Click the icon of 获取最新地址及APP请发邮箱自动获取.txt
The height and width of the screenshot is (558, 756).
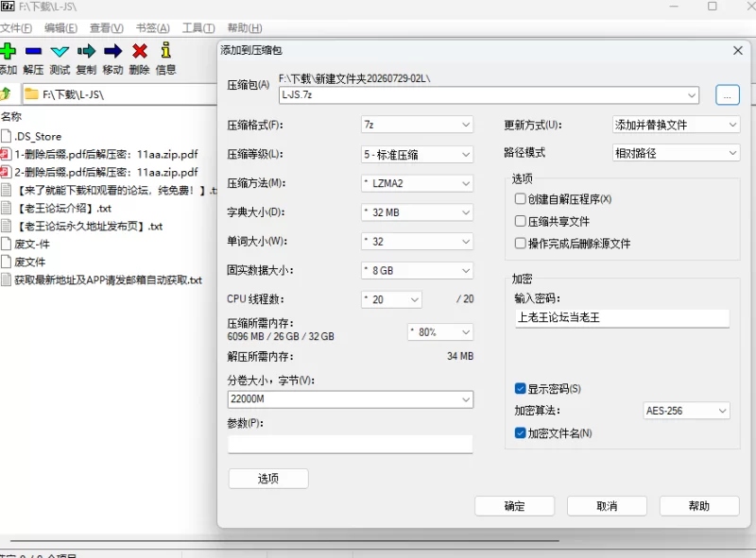point(6,280)
